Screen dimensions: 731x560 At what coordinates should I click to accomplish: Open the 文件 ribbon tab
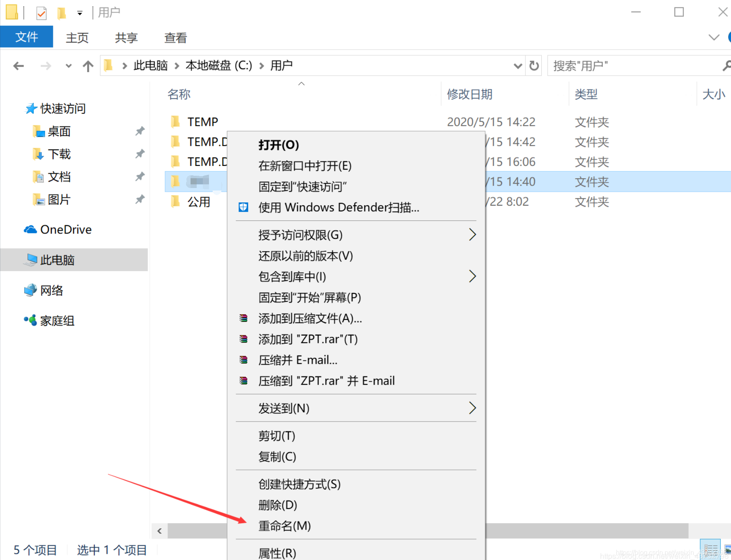click(x=27, y=37)
